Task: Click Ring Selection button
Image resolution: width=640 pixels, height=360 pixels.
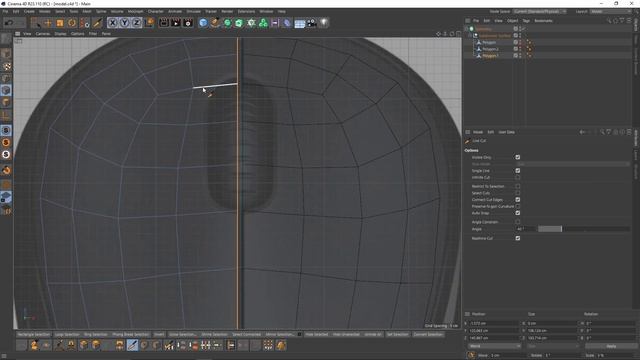Action: pos(96,334)
